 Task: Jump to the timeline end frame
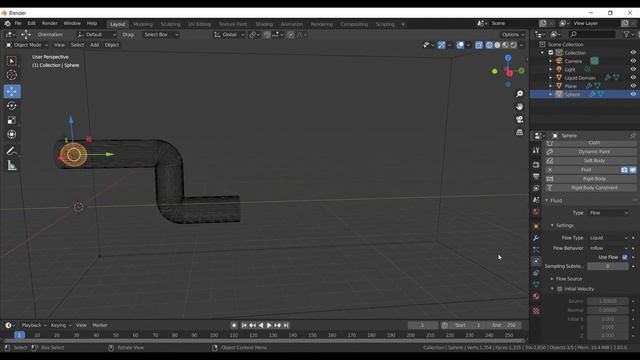pyautogui.click(x=286, y=325)
